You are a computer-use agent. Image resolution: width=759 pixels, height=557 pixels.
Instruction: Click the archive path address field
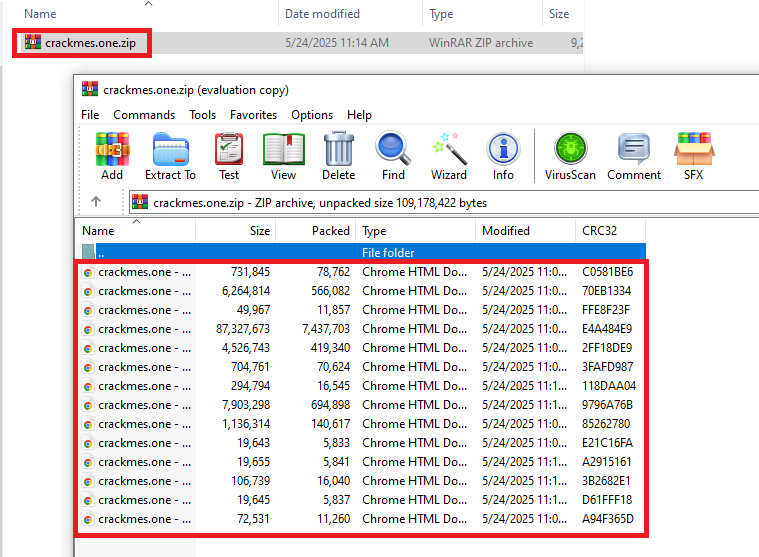tap(444, 202)
